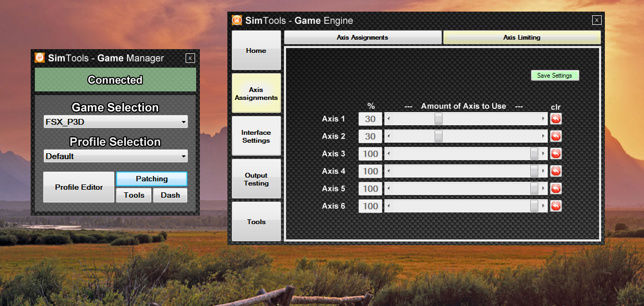Increase Axis 2 with right scroll arrow
The height and width of the screenshot is (306, 644).
[543, 136]
